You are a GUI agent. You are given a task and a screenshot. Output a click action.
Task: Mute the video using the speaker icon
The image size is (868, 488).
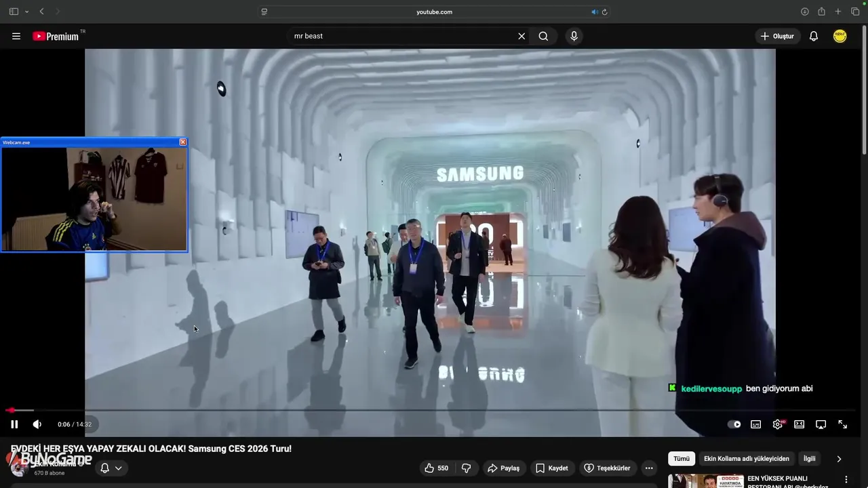point(37,424)
